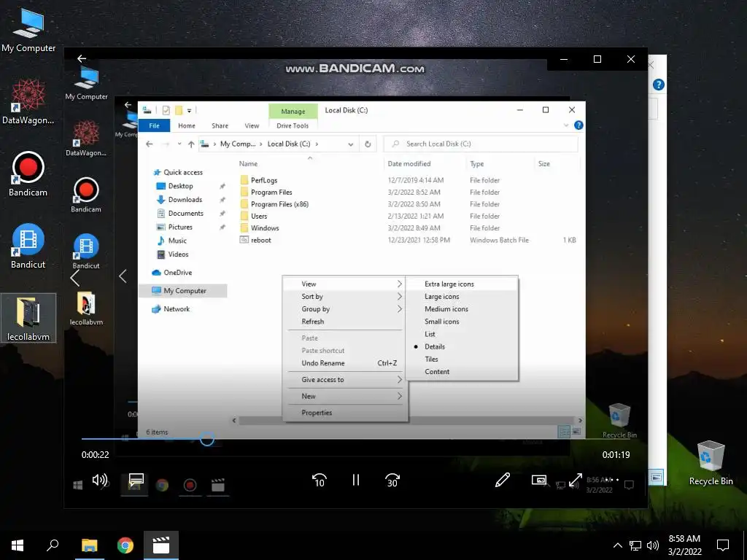Go to the previous item with the player's outer chevron
Image resolution: width=747 pixels, height=560 pixels.
pyautogui.click(x=75, y=278)
